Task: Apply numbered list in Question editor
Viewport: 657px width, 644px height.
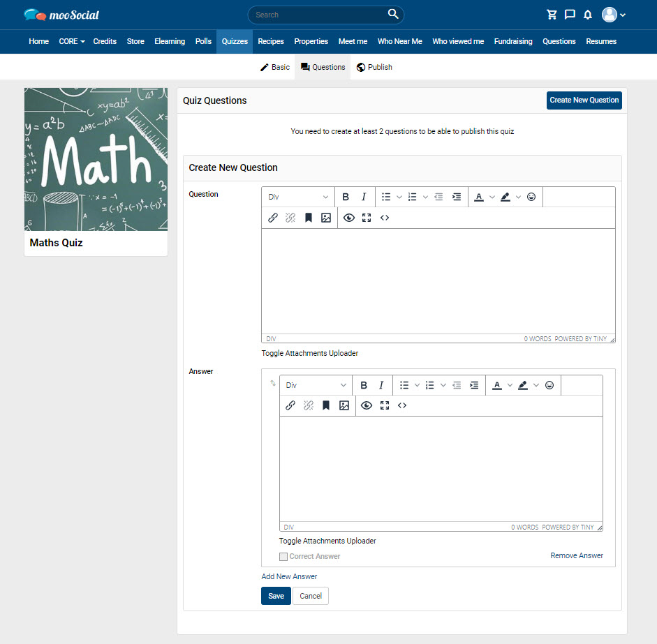Action: coord(413,197)
